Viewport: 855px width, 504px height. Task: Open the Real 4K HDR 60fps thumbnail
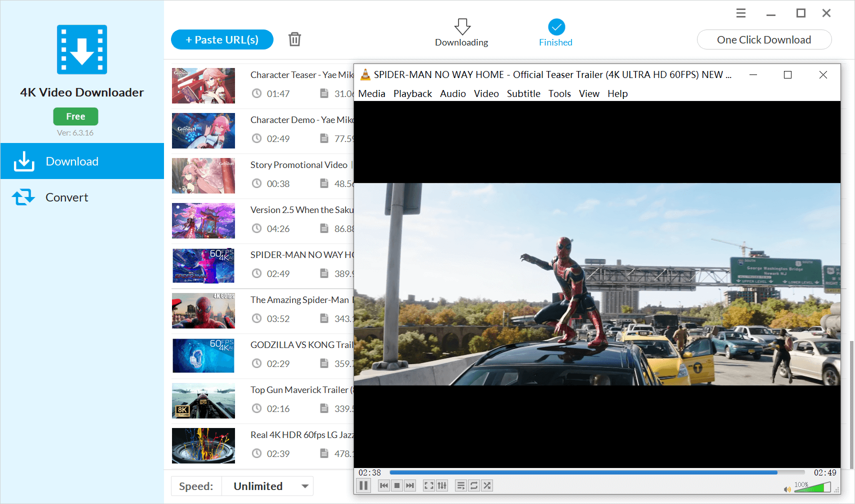click(x=203, y=445)
